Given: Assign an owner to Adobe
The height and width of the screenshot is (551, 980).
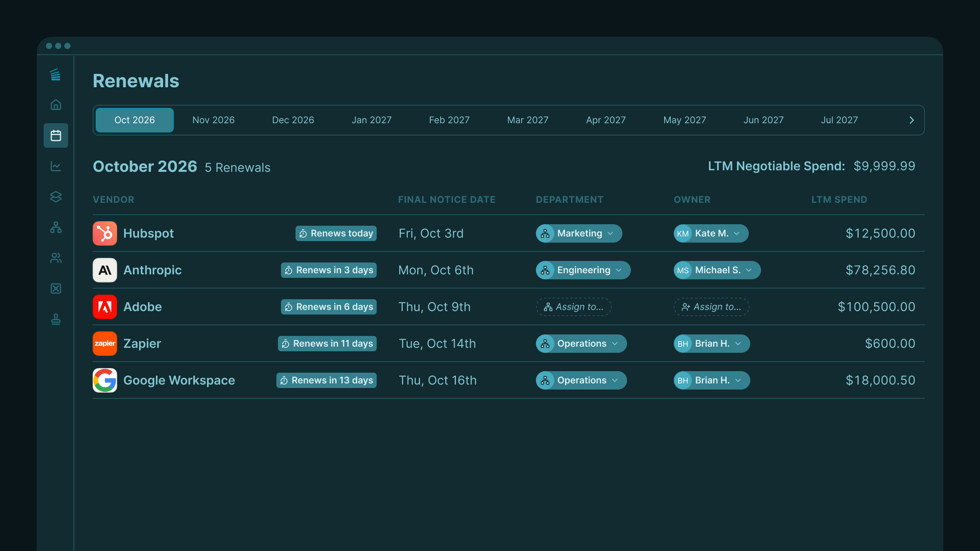Looking at the screenshot, I should [x=711, y=307].
